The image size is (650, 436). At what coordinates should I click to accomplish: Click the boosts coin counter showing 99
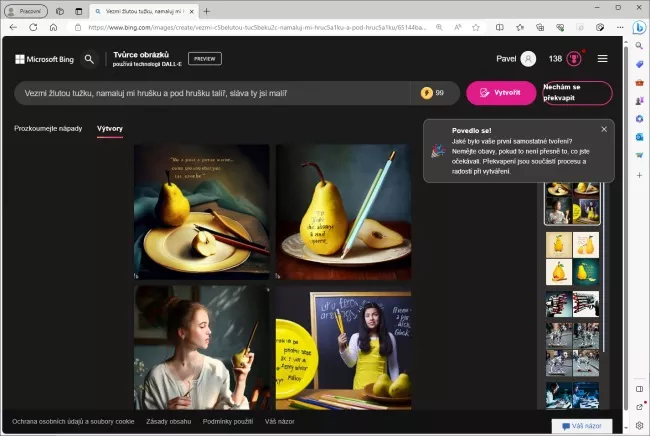pos(433,93)
